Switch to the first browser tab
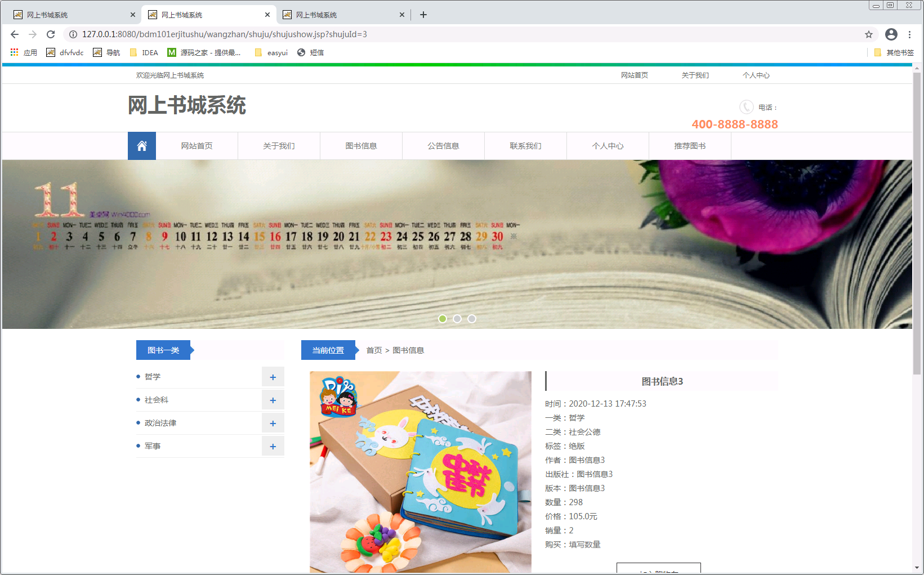Image resolution: width=924 pixels, height=575 pixels. pyautogui.click(x=73, y=15)
